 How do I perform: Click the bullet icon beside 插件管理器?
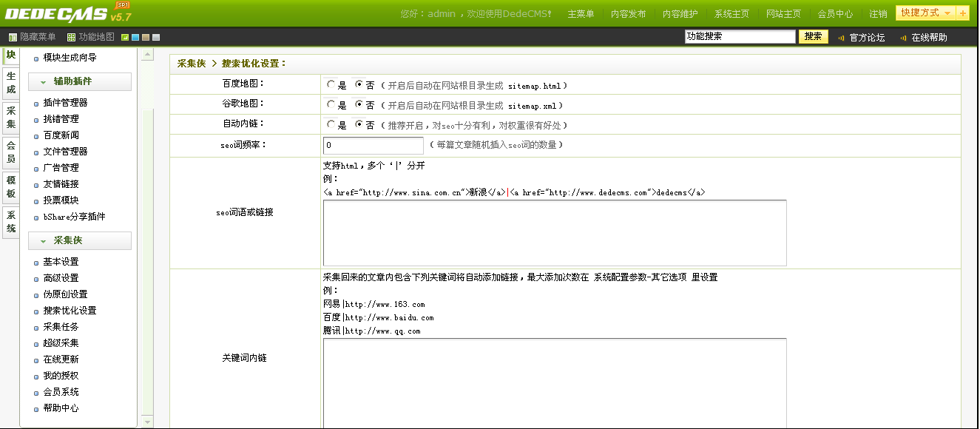pyautogui.click(x=36, y=104)
